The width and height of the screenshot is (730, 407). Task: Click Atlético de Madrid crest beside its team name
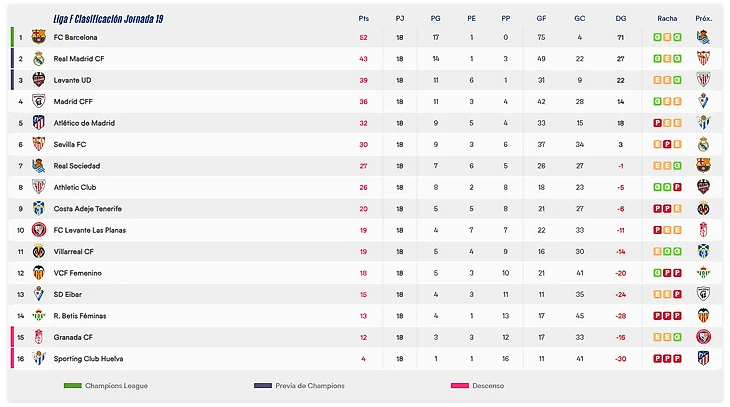pos(39,123)
